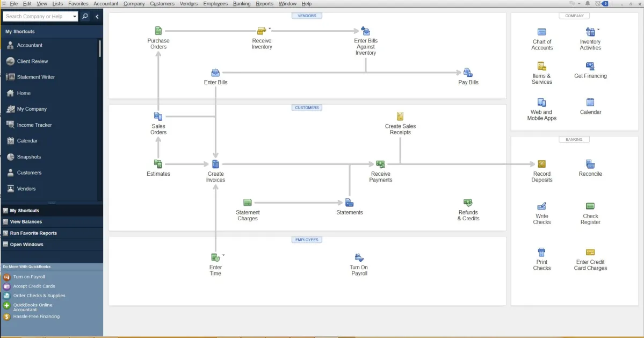Open Enter Bills Against Inventory
This screenshot has width=644, height=338.
pyautogui.click(x=366, y=31)
